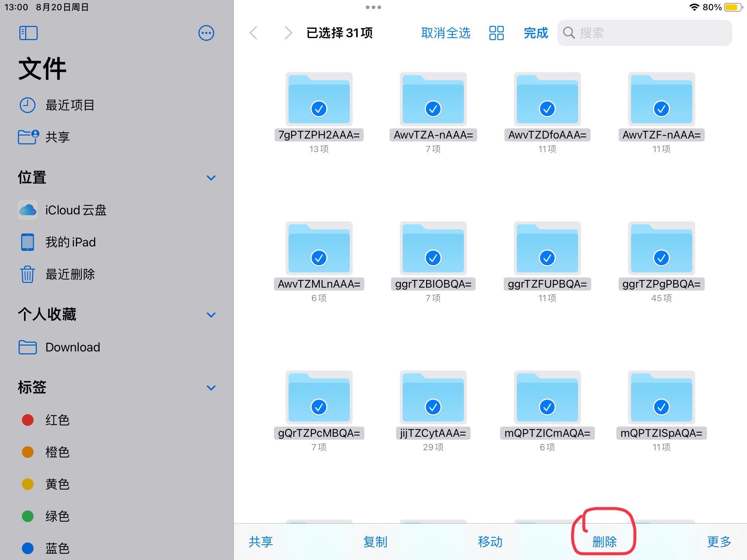Screen dimensions: 747x560
Task: Collapse the 位置 section chevron
Action: coord(211,178)
